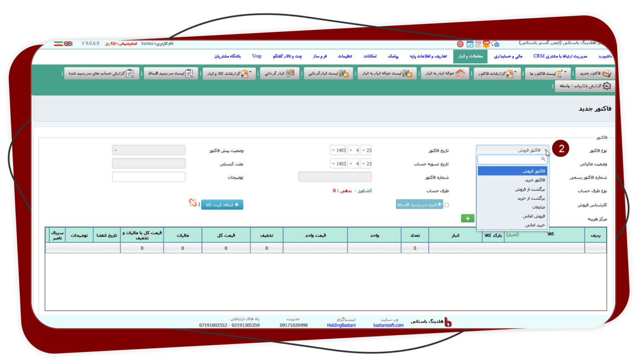Tick the installment due date checkbox
The width and height of the screenshot is (644, 362).
point(447,205)
